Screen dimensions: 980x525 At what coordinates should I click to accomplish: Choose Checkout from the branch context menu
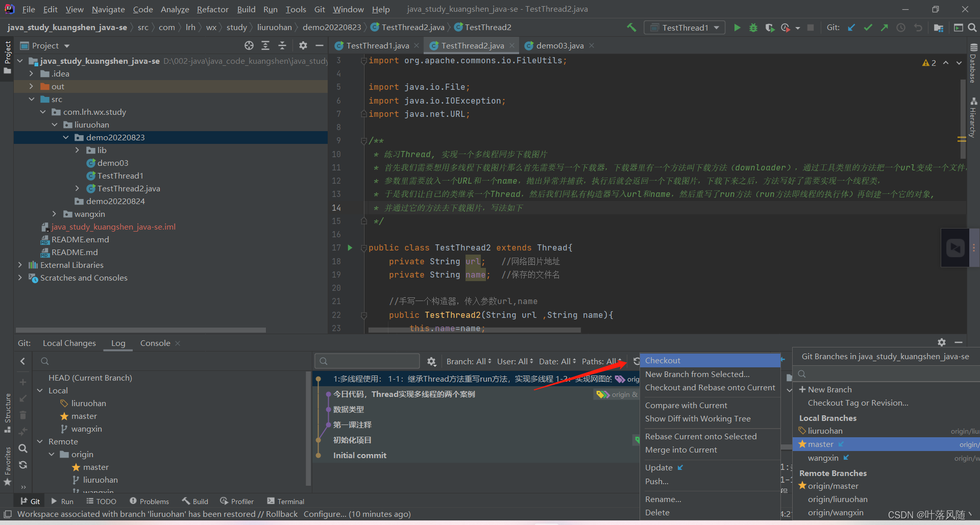[710, 360]
